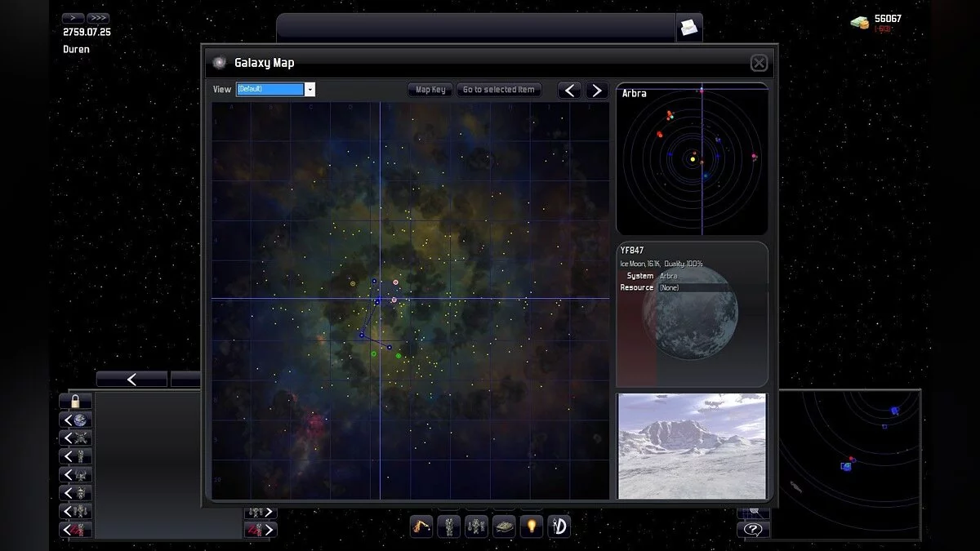Screen dimensions: 980x551
Task: Cycle previous red-striped ship button
Action: (x=75, y=530)
